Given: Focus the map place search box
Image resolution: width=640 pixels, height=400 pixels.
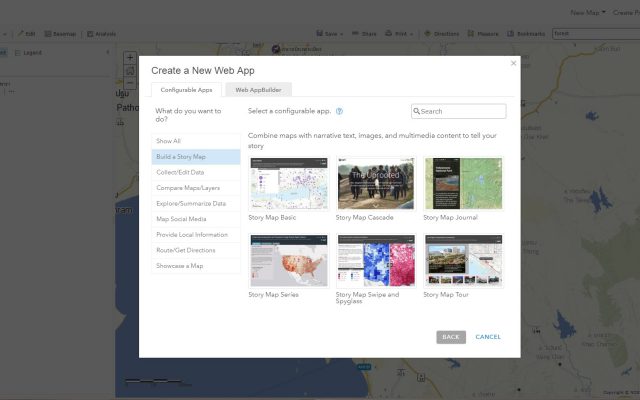Looking at the screenshot, I should coord(596,34).
